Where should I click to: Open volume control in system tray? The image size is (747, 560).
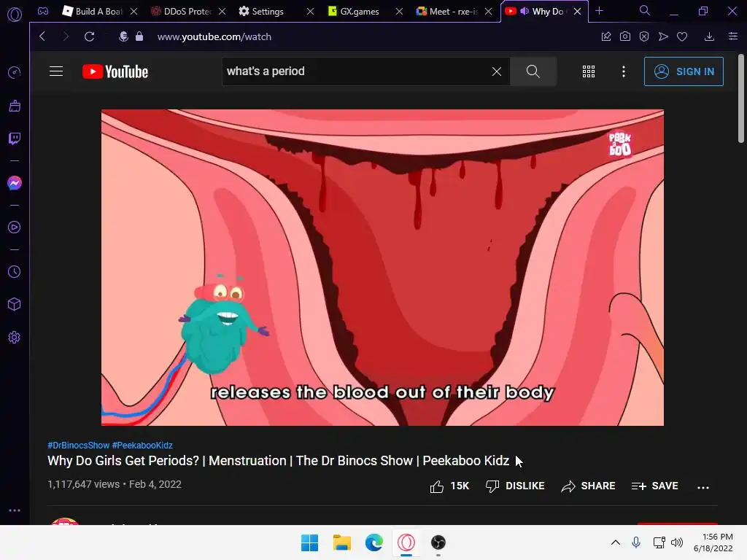coord(676,542)
